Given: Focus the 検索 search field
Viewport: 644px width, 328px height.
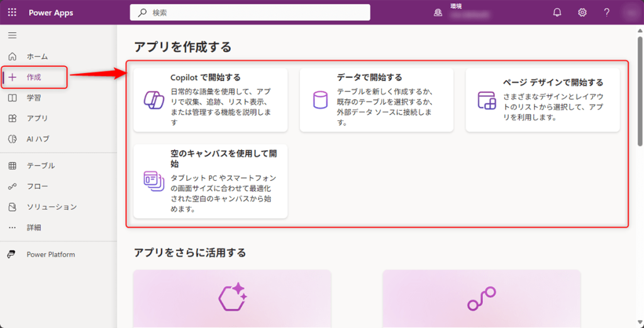Looking at the screenshot, I should pos(250,13).
